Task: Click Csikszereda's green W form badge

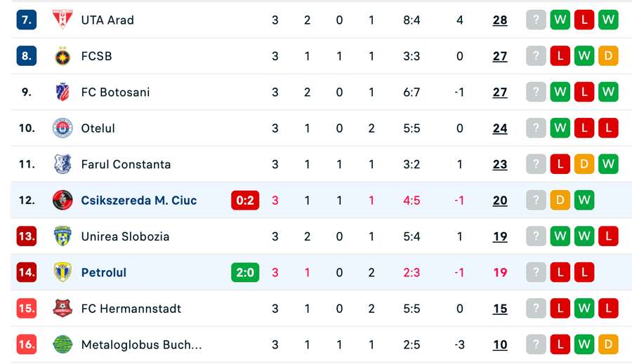Action: pyautogui.click(x=584, y=201)
